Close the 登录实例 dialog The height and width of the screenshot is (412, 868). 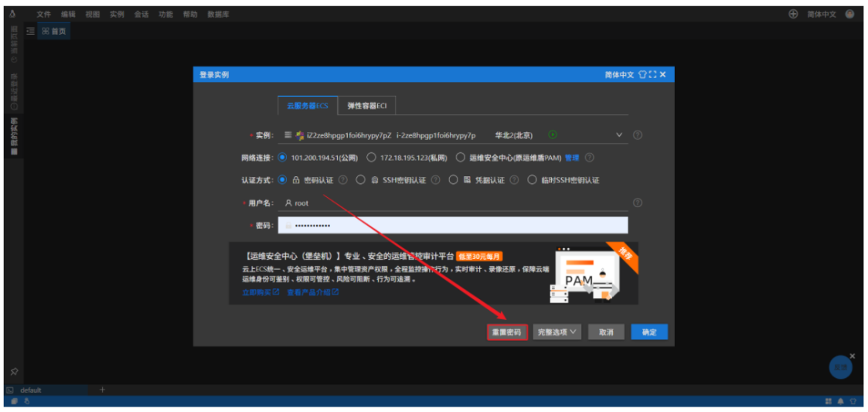663,75
